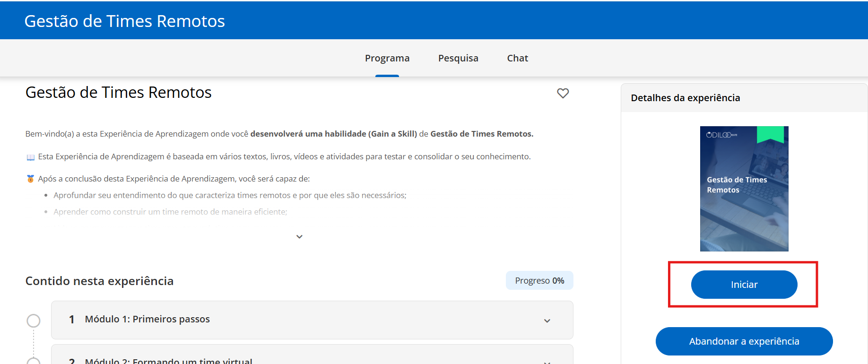Open the Gestão de Times Remotos cover thumbnail

click(744, 189)
